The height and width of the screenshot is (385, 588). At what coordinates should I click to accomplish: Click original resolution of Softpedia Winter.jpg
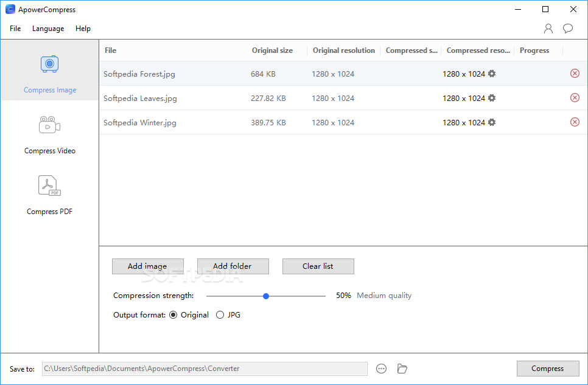[x=332, y=123]
